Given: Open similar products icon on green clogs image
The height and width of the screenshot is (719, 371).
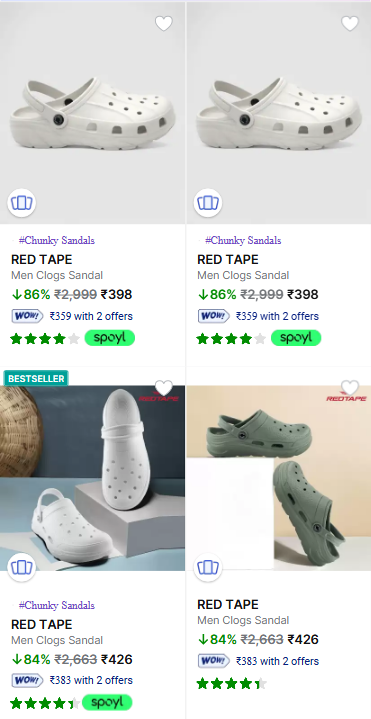Looking at the screenshot, I should [208, 567].
